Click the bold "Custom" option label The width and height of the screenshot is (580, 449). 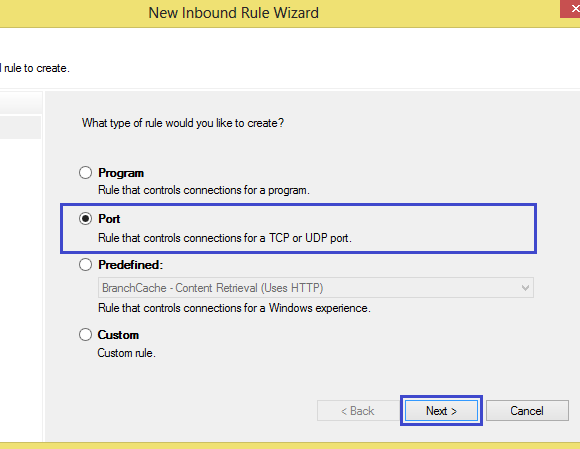point(118,335)
